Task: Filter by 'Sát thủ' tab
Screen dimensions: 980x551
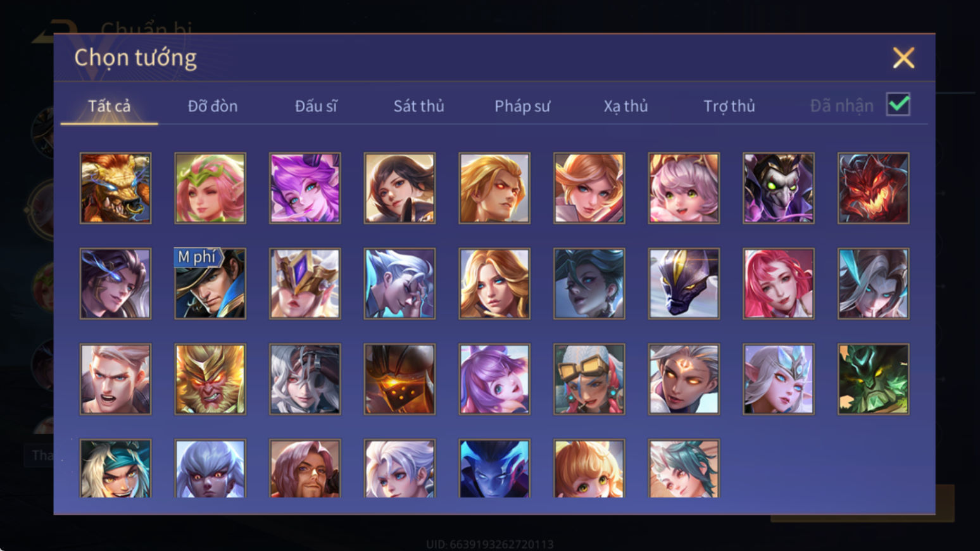Action: click(418, 106)
